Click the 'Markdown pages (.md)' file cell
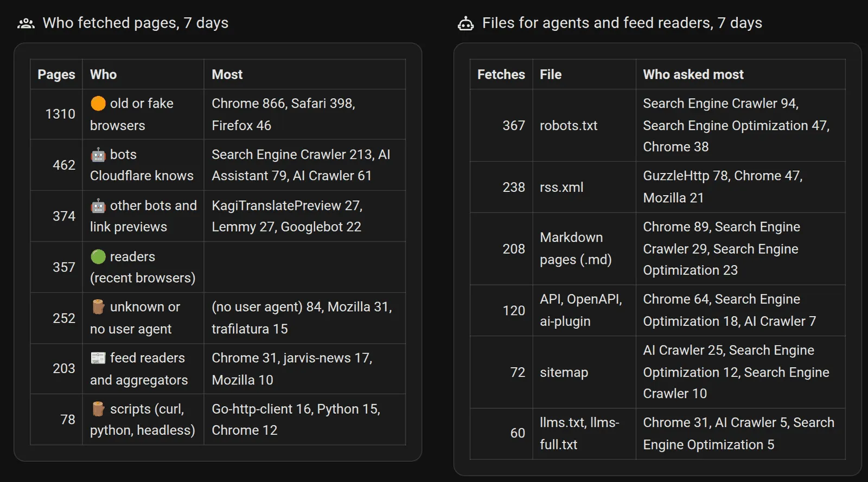868x482 pixels. click(584, 248)
